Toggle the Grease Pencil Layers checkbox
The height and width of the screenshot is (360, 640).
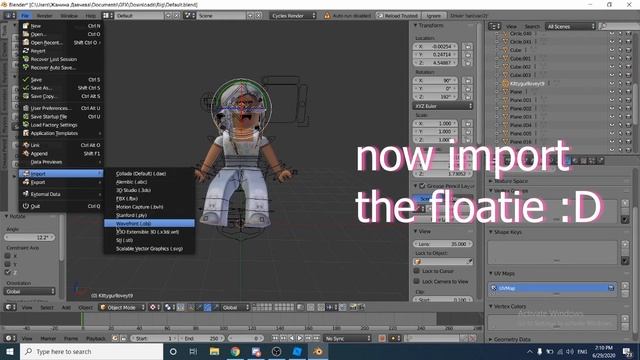click(x=422, y=186)
